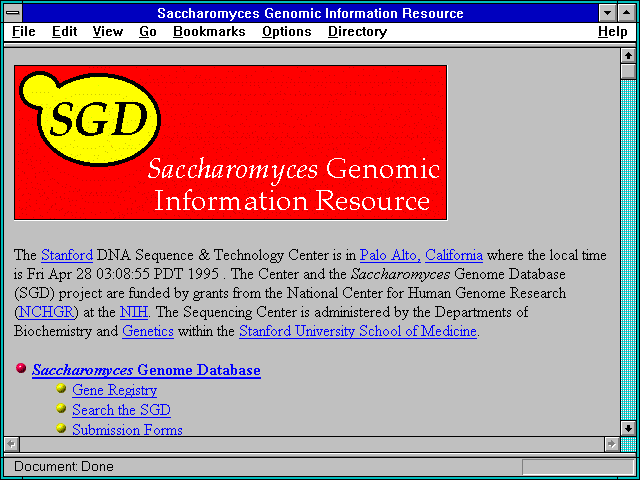Image resolution: width=640 pixels, height=480 pixels.
Task: Click the horizontal scrollbar track
Action: 312,444
